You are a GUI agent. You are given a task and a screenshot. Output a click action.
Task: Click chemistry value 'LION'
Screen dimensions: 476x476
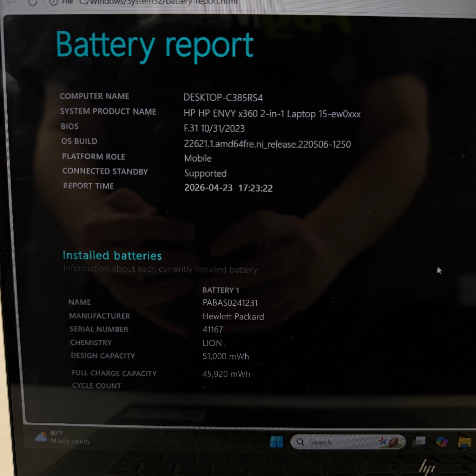[212, 343]
